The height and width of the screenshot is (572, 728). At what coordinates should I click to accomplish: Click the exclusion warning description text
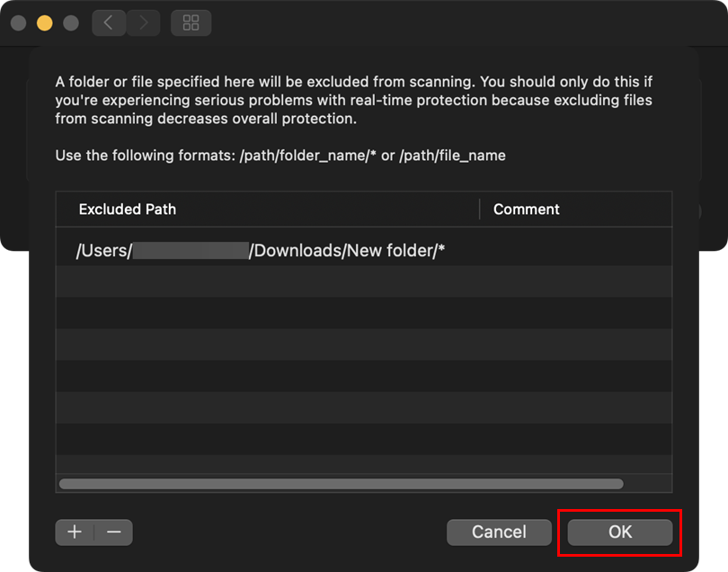click(353, 100)
